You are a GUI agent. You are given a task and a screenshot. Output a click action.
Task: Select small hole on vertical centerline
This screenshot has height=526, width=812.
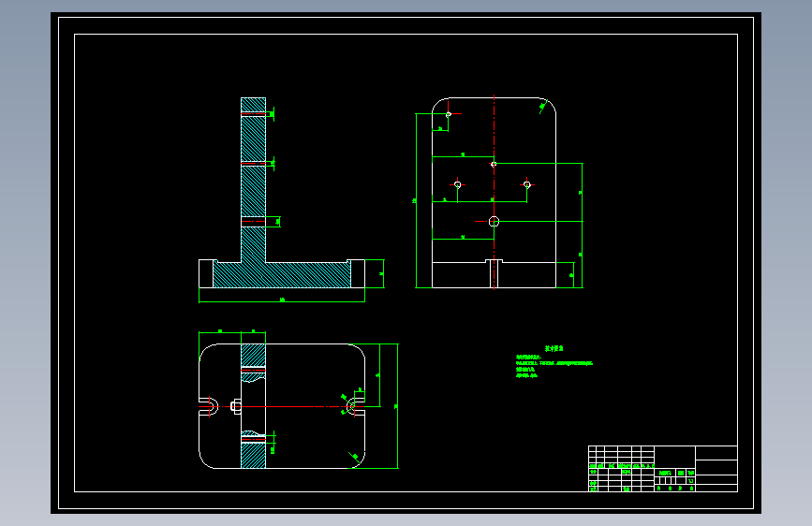494,164
